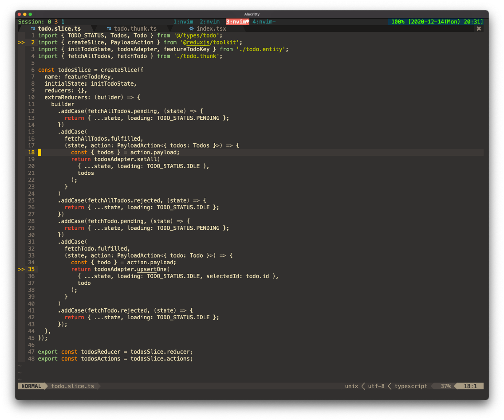The image size is (504, 420).
Task: Select active tmux window 3:nvim*
Action: point(238,22)
